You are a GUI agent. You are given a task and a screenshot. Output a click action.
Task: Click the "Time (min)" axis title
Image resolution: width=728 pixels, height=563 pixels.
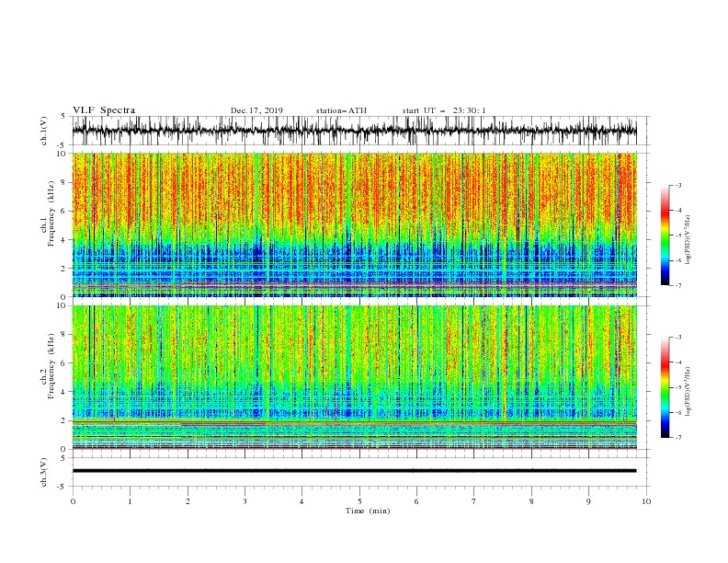[368, 511]
